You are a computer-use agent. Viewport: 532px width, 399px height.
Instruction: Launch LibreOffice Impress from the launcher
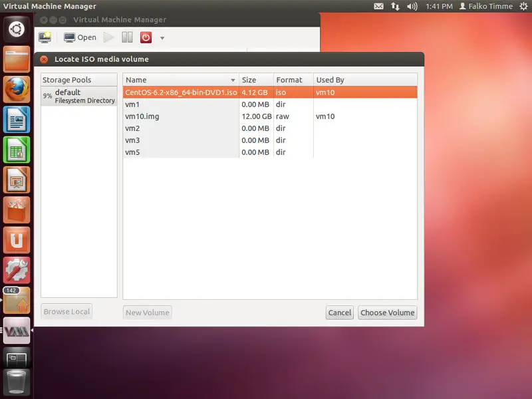tap(16, 180)
